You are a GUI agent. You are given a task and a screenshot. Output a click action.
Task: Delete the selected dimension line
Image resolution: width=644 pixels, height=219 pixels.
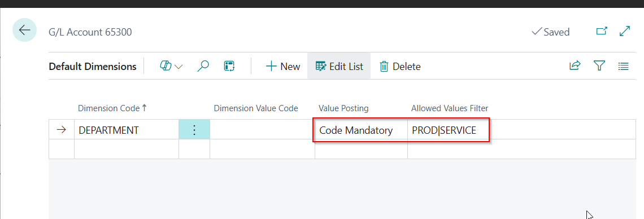pyautogui.click(x=400, y=67)
